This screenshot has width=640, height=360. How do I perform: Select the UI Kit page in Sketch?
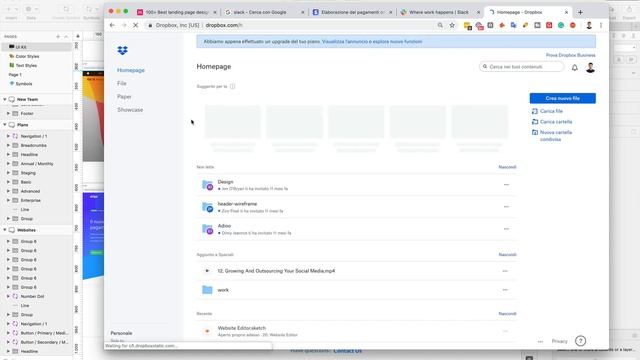click(36, 47)
